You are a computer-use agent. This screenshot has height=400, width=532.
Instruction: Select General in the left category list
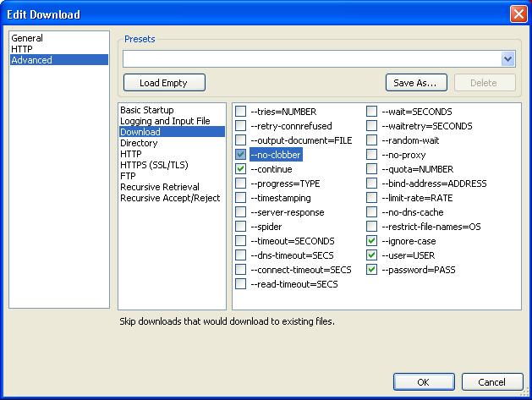27,38
